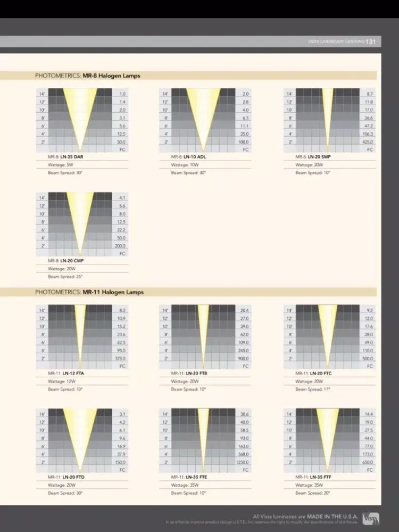This screenshot has height=532, width=399.
Task: Select the 'MR-8: LN-20 CMP' label
Action: 66,261
